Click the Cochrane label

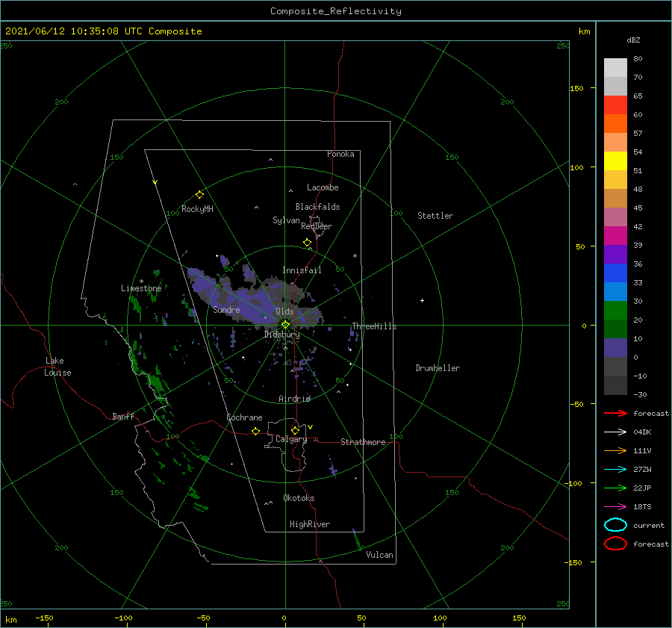coord(244,417)
